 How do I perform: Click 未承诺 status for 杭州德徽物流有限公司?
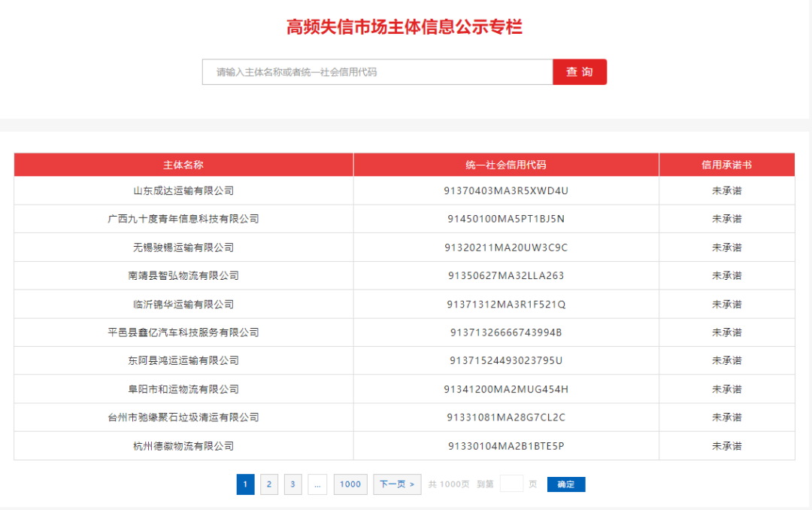tap(726, 446)
